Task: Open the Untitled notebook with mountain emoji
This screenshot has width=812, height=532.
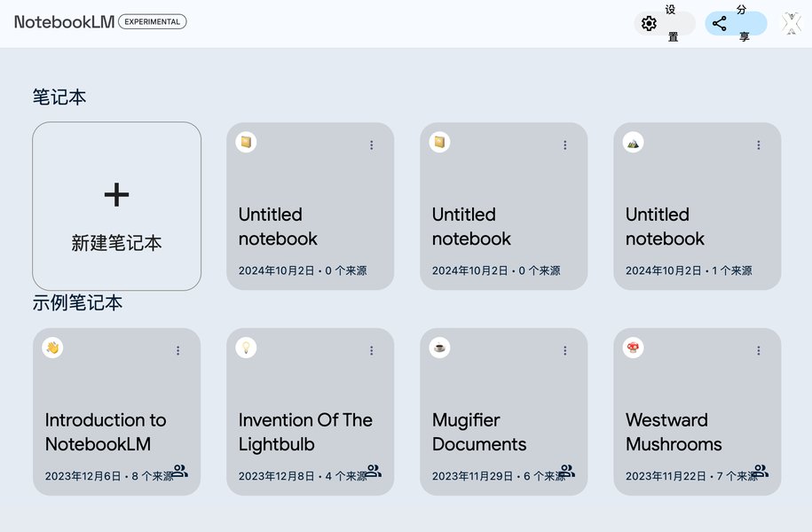Action: (697, 206)
